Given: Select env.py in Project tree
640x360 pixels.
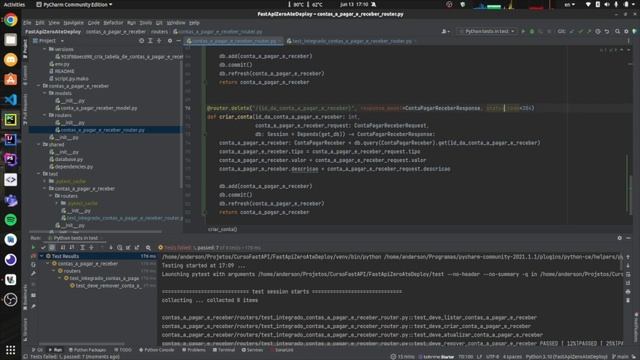Looking at the screenshot, I should coord(62,64).
